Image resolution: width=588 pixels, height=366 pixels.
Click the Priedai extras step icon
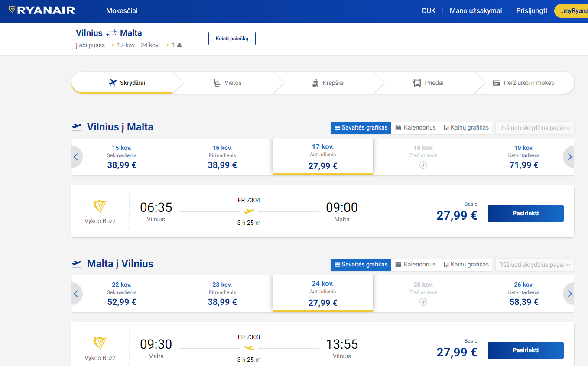tap(417, 83)
